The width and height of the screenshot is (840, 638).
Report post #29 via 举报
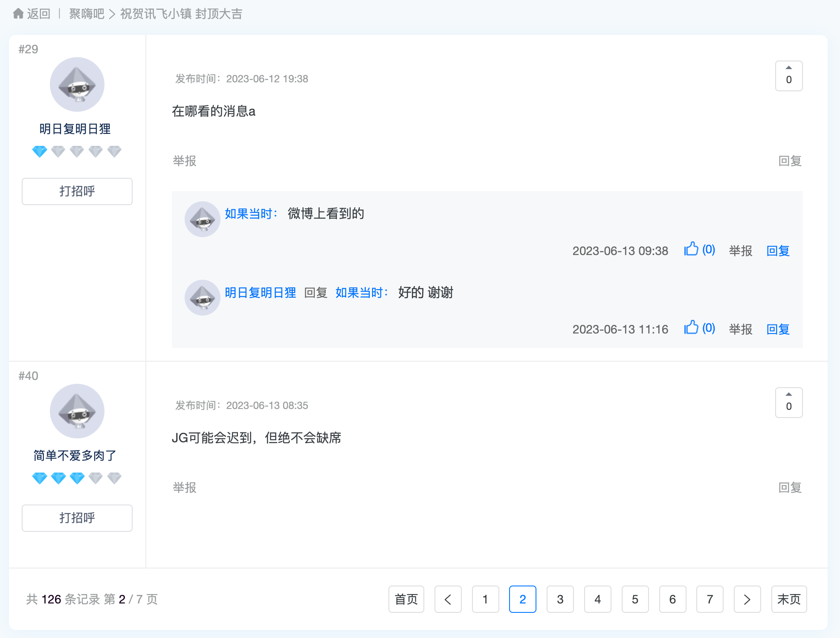pyautogui.click(x=184, y=161)
